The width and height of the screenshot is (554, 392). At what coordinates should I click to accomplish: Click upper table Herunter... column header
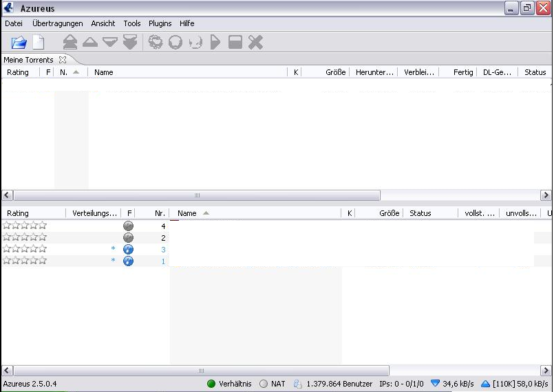coord(374,72)
